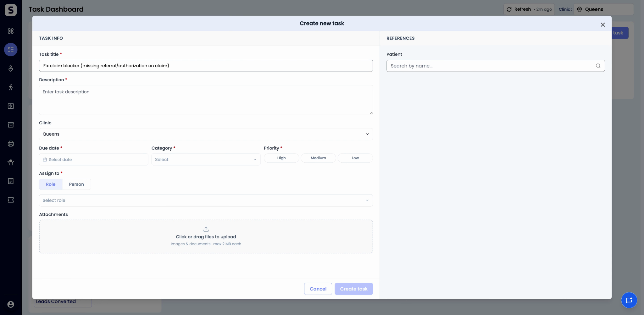Select the task list icon in sidebar
This screenshot has height=315, width=644.
pyautogui.click(x=11, y=50)
